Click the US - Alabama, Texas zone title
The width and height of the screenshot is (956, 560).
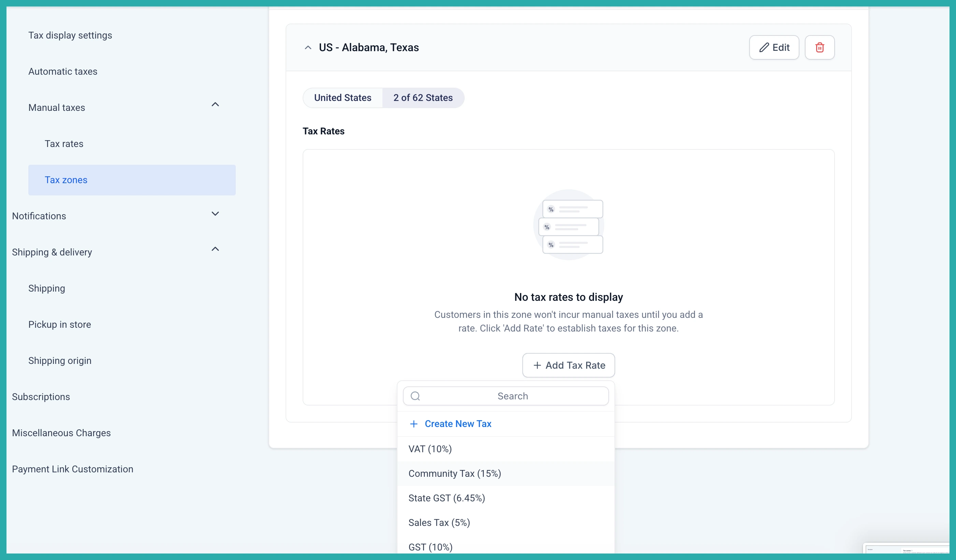pyautogui.click(x=369, y=47)
